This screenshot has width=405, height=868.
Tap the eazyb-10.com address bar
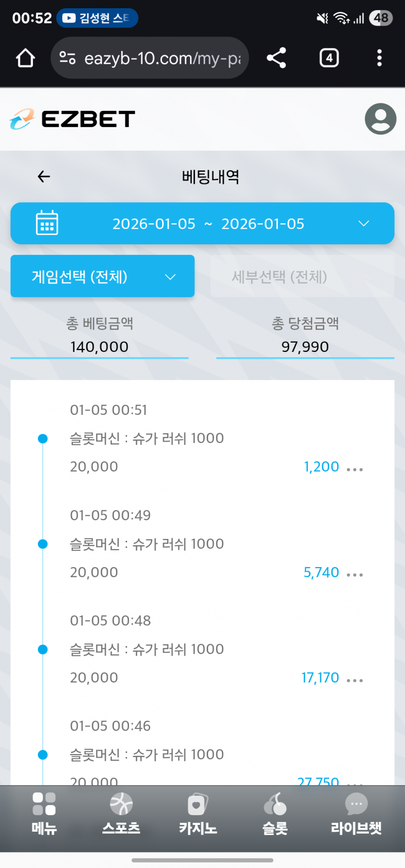click(150, 58)
